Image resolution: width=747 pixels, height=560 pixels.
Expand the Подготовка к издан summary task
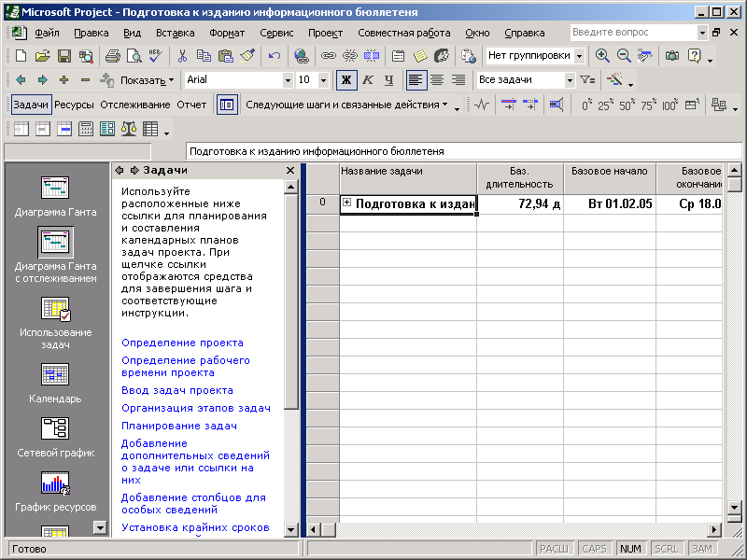coord(346,203)
